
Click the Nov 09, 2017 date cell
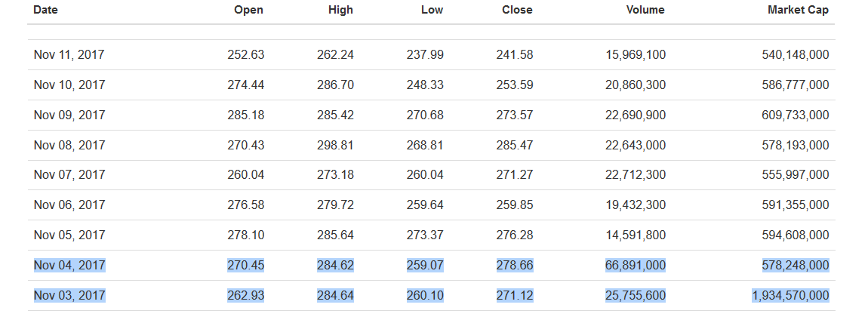69,115
